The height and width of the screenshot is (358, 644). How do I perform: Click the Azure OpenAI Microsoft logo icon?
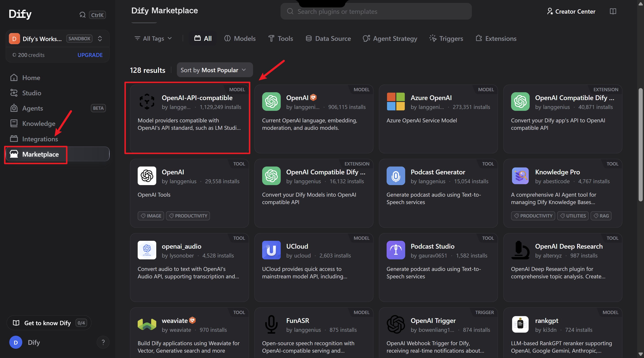tap(396, 102)
